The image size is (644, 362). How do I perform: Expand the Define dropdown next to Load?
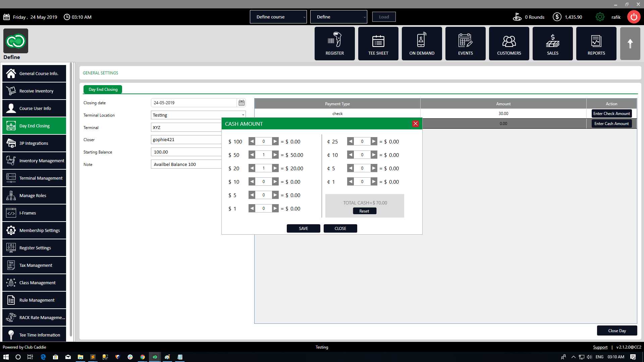338,17
